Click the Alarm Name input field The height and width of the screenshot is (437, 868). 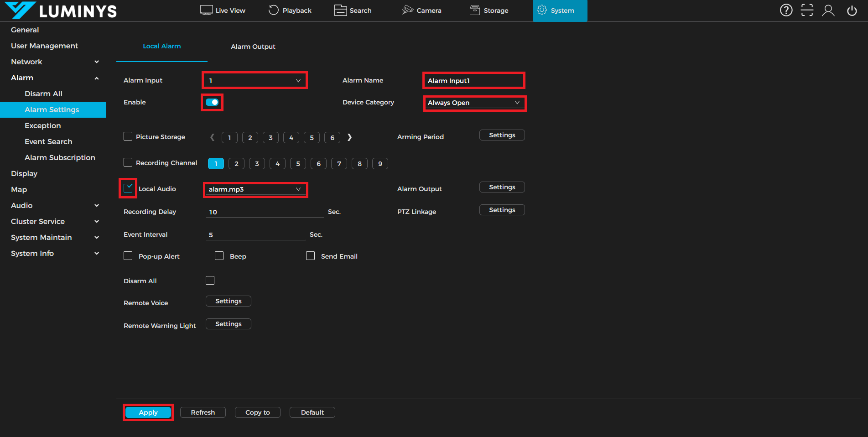473,81
